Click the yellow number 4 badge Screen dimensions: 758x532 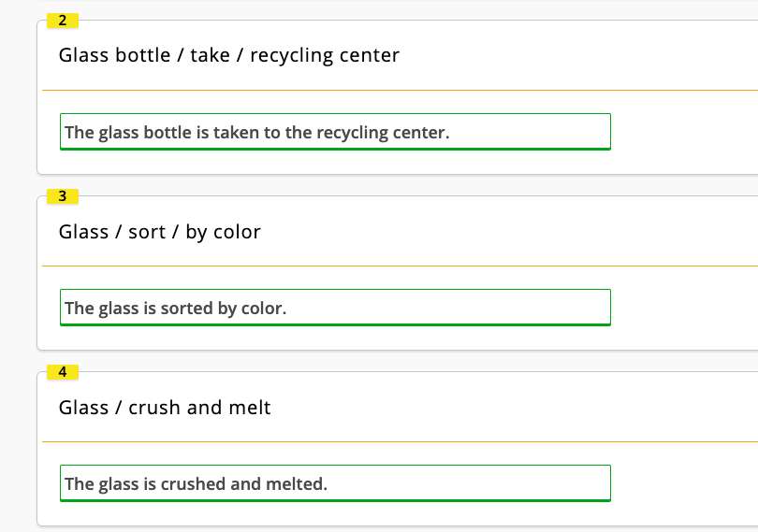click(x=63, y=372)
